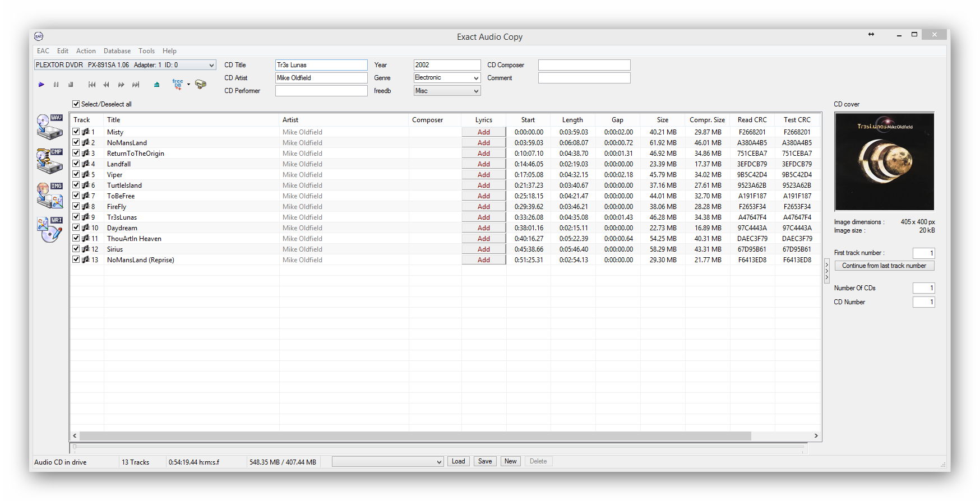Click Continue from last track number button
The height and width of the screenshot is (501, 980).
click(884, 266)
